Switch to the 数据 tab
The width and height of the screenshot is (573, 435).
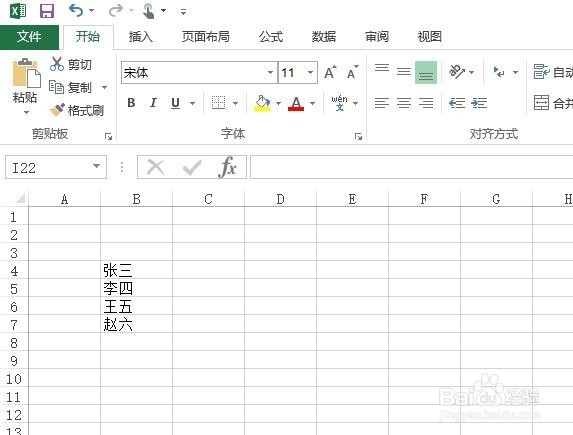[x=324, y=37]
